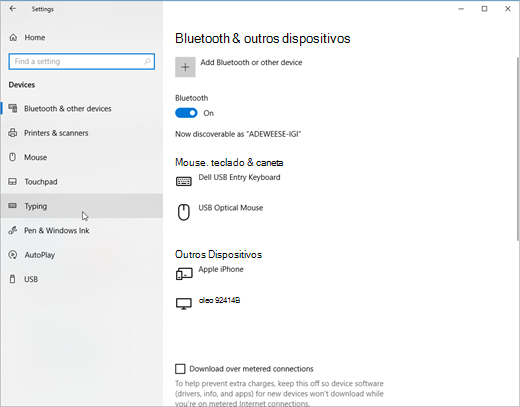
Task: Click the USB Optical Mouse icon
Action: [184, 212]
